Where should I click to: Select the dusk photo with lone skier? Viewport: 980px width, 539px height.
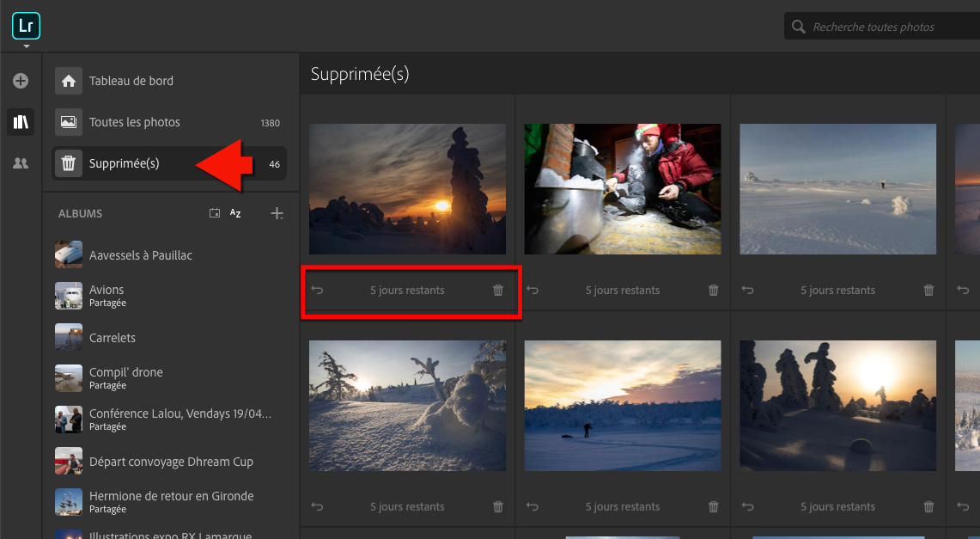(x=623, y=406)
